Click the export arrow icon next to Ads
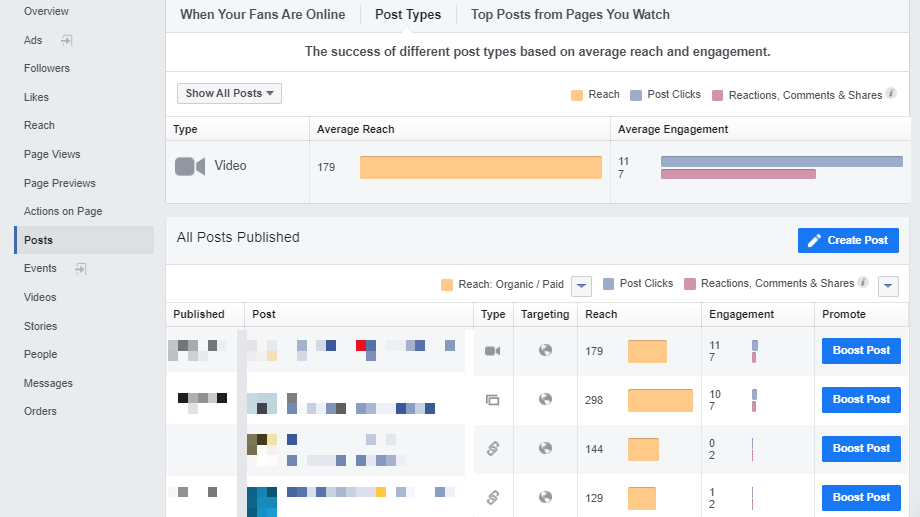The image size is (920, 517). click(x=66, y=40)
